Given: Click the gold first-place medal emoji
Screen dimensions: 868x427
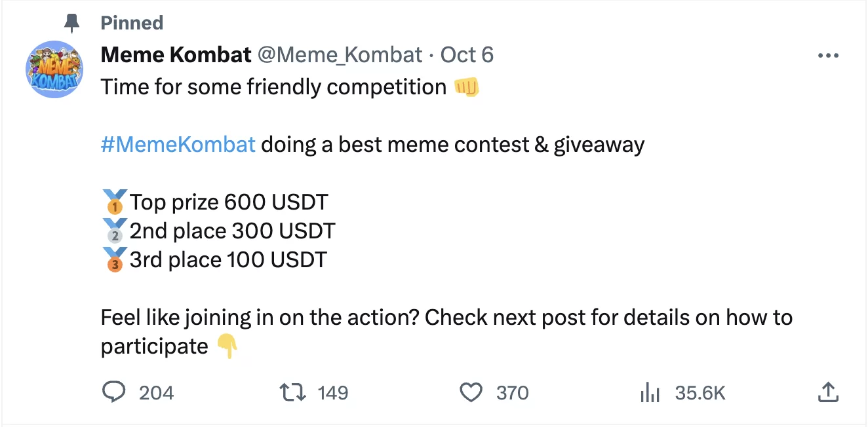Looking at the screenshot, I should 115,202.
